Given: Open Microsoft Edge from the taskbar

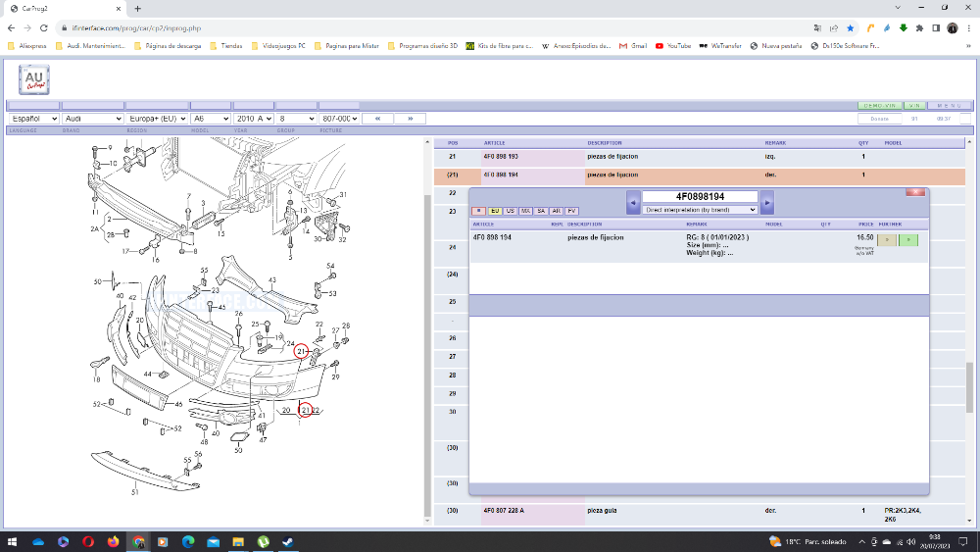Looking at the screenshot, I should pyautogui.click(x=188, y=541).
